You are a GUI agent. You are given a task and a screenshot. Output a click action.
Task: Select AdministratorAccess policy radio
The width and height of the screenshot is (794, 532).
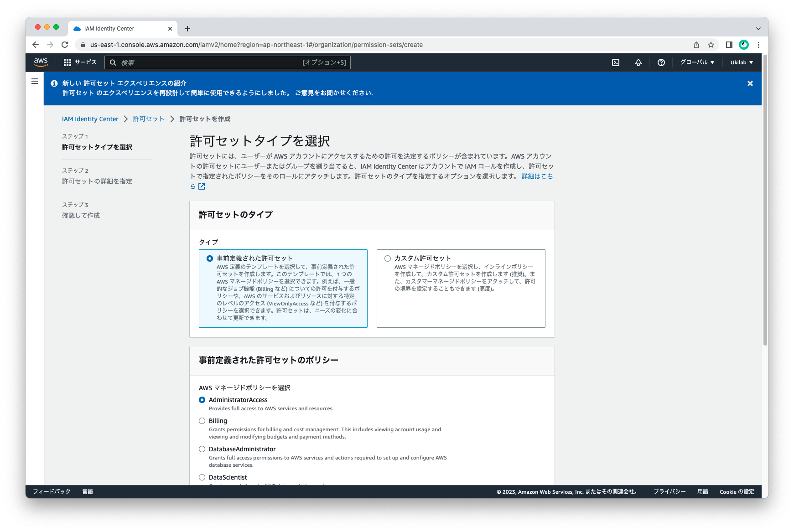click(202, 400)
